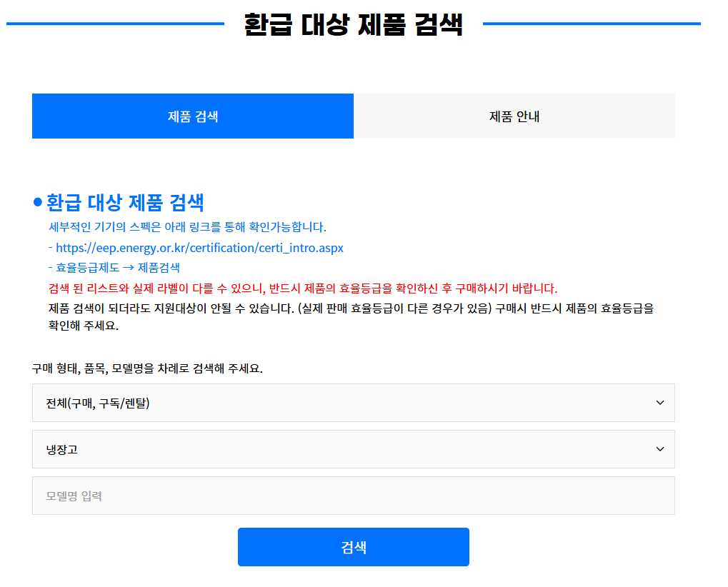The width and height of the screenshot is (728, 587).
Task: Click the blue bullet icon before 환급 대상 제품 검색
Action: click(39, 203)
